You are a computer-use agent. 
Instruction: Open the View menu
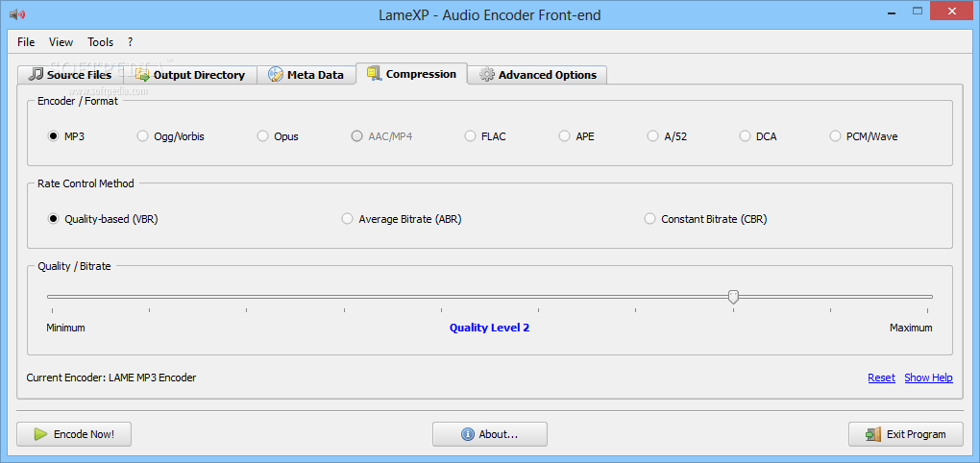61,42
